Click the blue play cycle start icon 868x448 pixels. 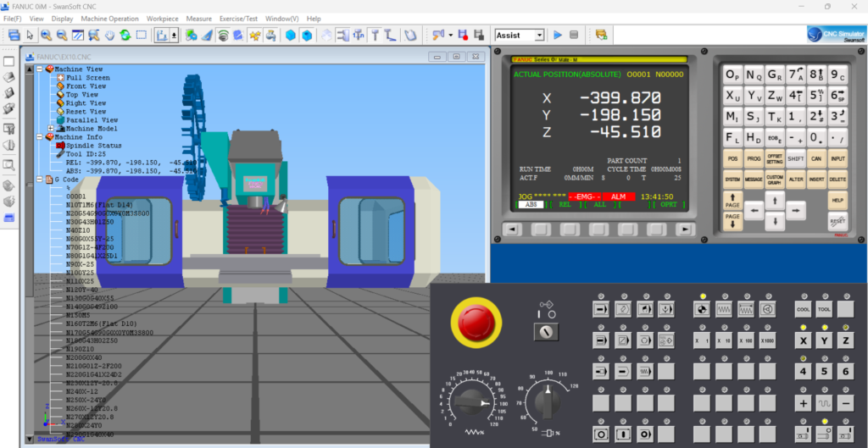click(558, 35)
